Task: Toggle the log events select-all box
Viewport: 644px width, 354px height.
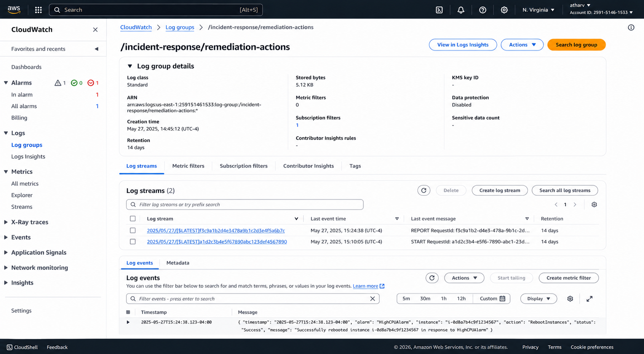Action: [x=128, y=312]
